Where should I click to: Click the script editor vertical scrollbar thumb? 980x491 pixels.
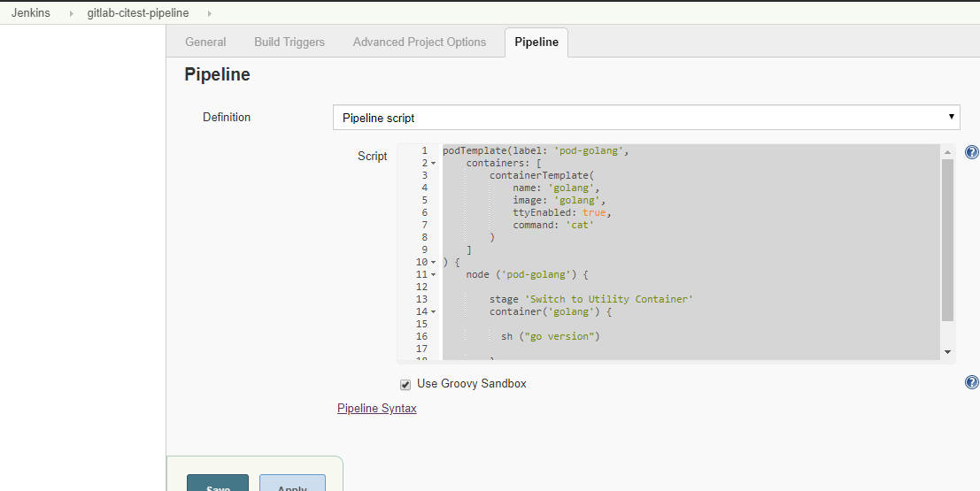(947, 240)
